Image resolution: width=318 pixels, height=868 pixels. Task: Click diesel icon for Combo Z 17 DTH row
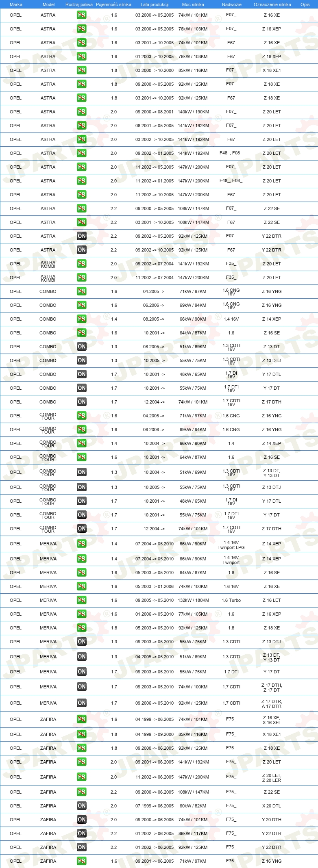(x=82, y=402)
